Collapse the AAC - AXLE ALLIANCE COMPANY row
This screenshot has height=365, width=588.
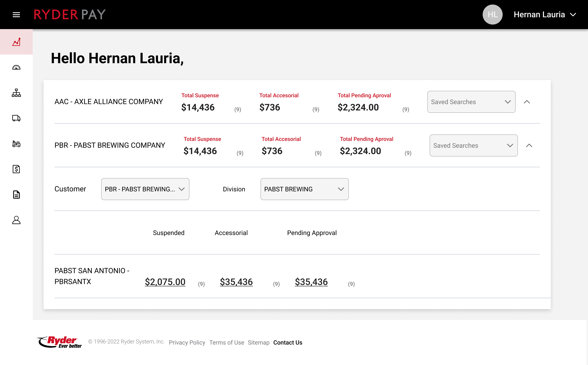[x=527, y=102]
